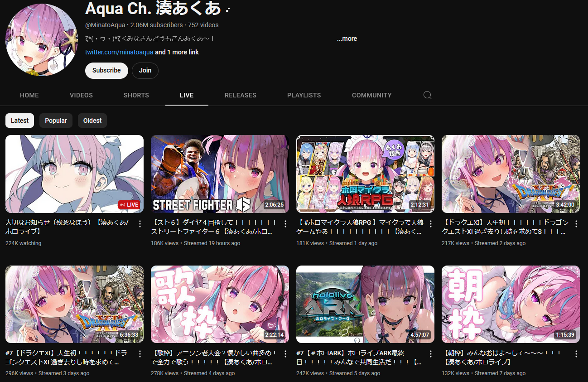
Task: Select the LIVE tab
Action: pyautogui.click(x=187, y=95)
